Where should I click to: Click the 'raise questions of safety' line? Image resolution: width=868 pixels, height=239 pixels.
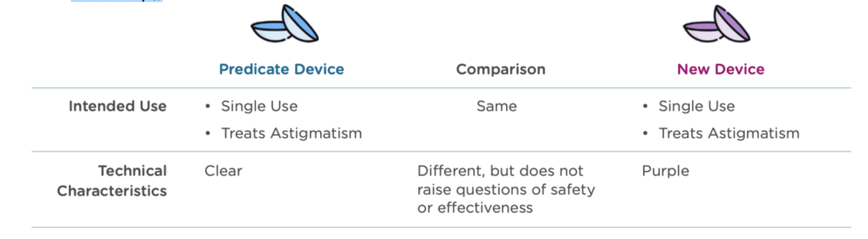tap(506, 190)
